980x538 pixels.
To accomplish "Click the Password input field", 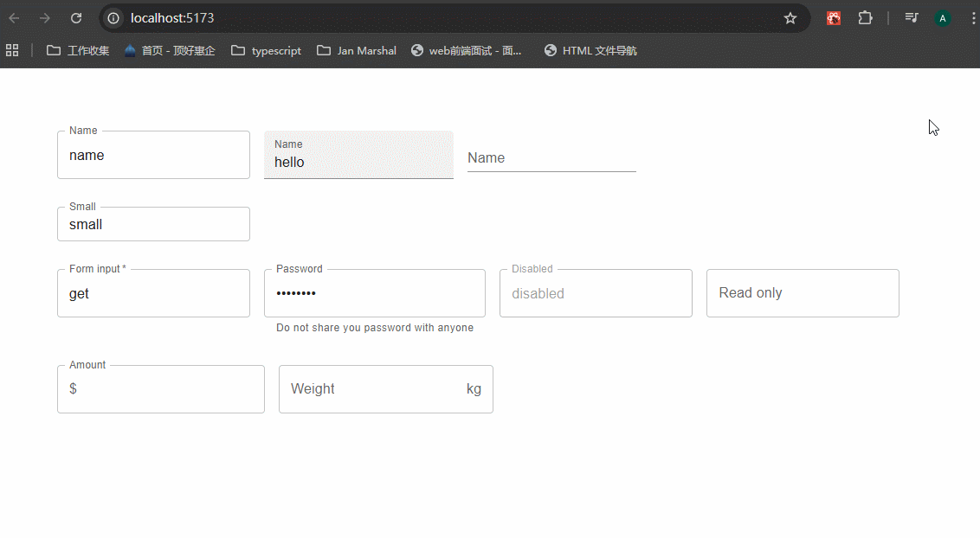I will [374, 294].
